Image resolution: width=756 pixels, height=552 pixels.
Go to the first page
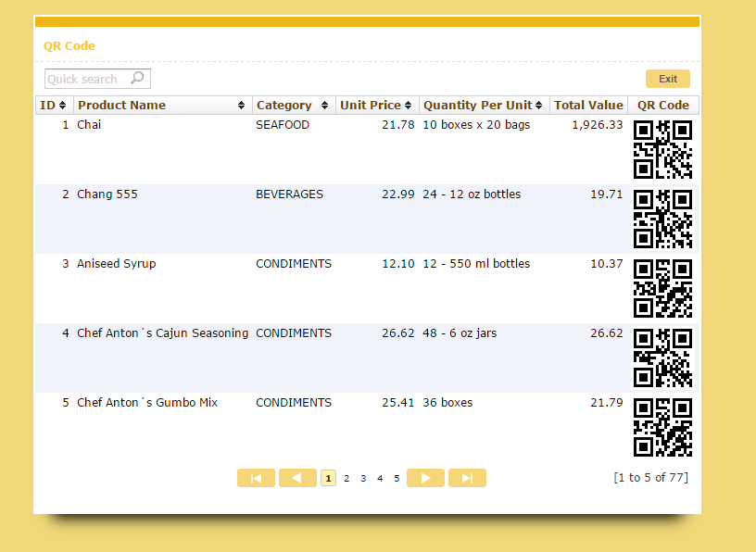pyautogui.click(x=256, y=478)
